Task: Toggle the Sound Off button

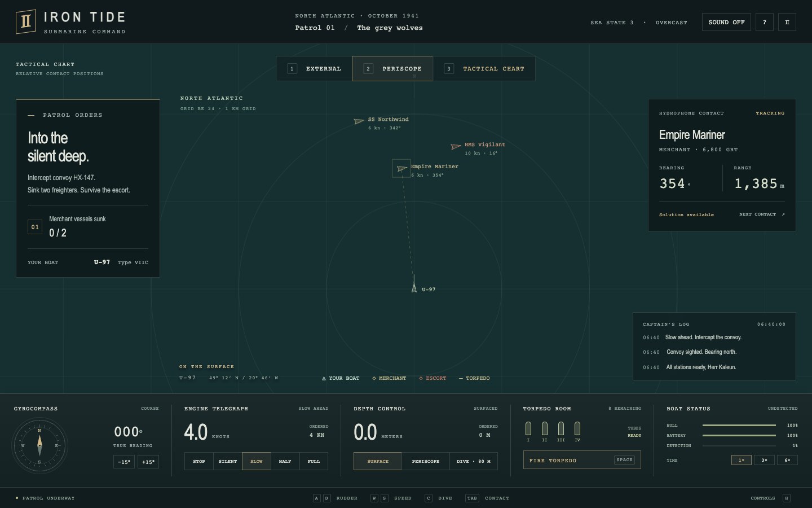Action: 726,22
